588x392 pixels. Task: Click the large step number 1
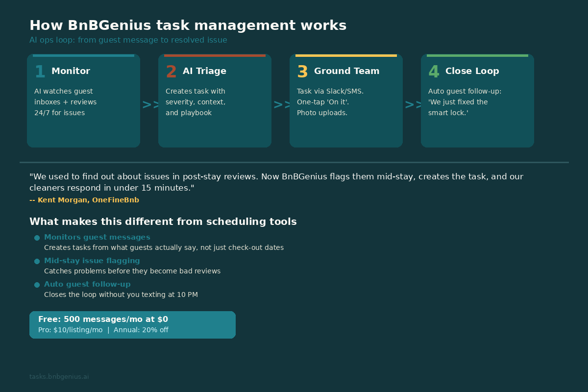(x=40, y=72)
